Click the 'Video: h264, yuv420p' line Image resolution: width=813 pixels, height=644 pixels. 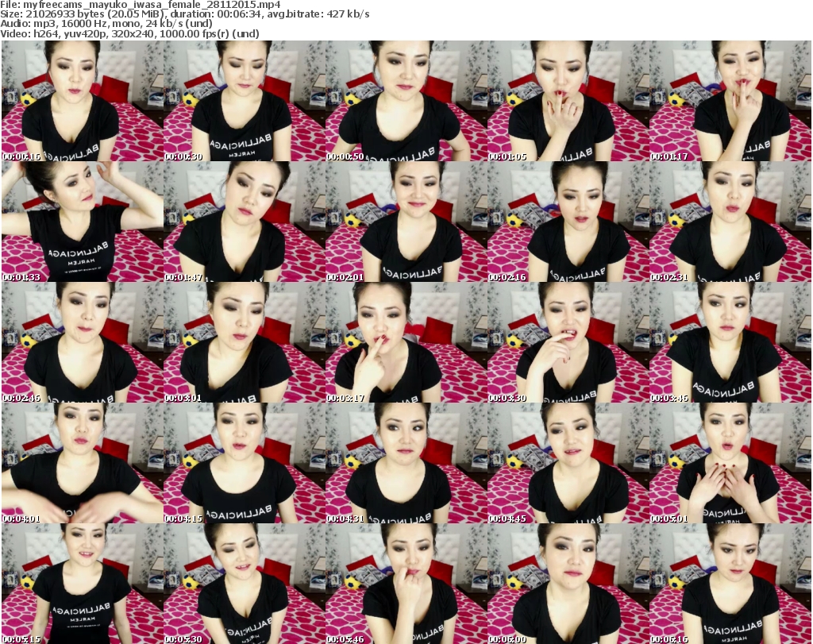point(129,33)
